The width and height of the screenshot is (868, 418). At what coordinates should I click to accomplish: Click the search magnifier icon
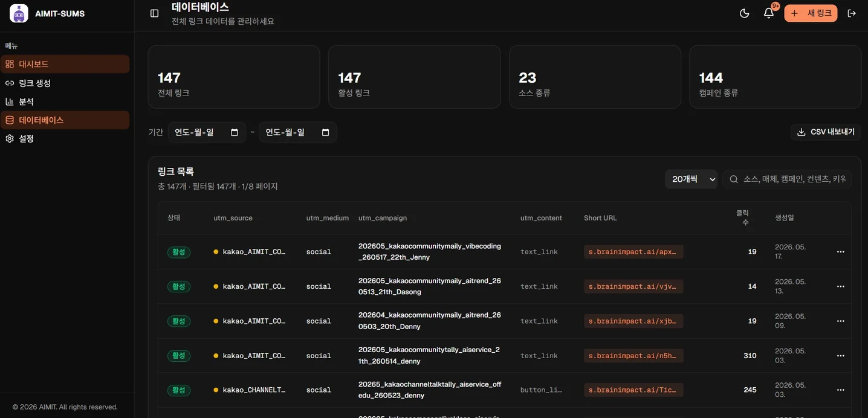734,179
